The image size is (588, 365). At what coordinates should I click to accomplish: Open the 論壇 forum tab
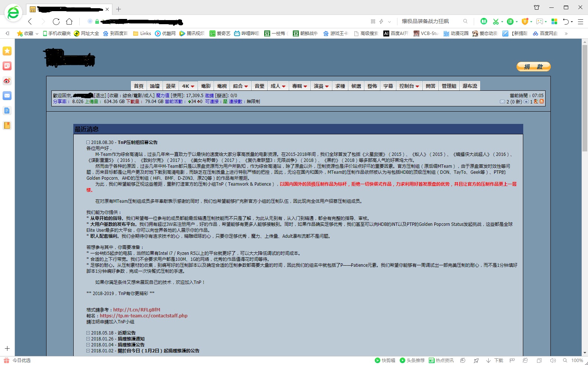click(x=155, y=86)
